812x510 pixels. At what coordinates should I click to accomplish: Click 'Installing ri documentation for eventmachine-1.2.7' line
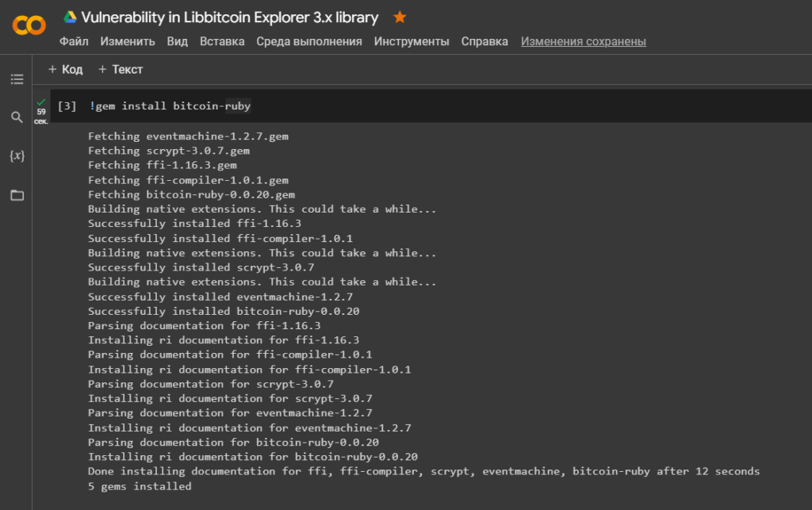click(x=250, y=428)
